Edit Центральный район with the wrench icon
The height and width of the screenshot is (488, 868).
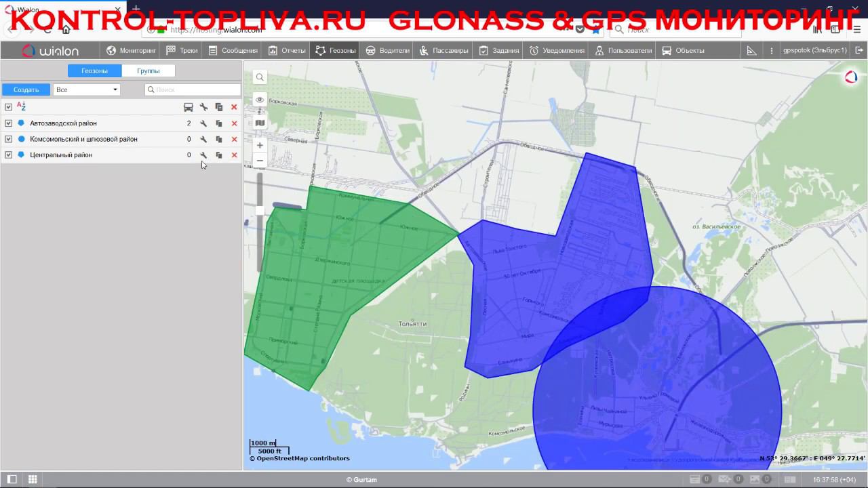(203, 155)
